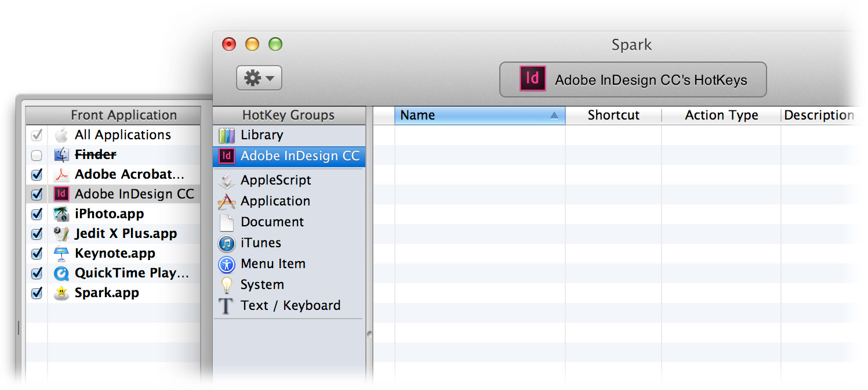This screenshot has width=868, height=390.
Task: Select the Text / Keyboard action type
Action: (290, 306)
